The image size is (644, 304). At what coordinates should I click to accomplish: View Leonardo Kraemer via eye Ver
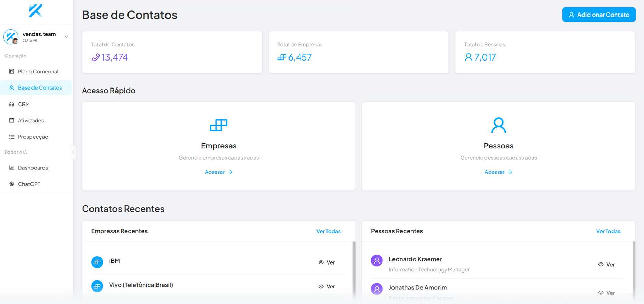[x=606, y=265]
